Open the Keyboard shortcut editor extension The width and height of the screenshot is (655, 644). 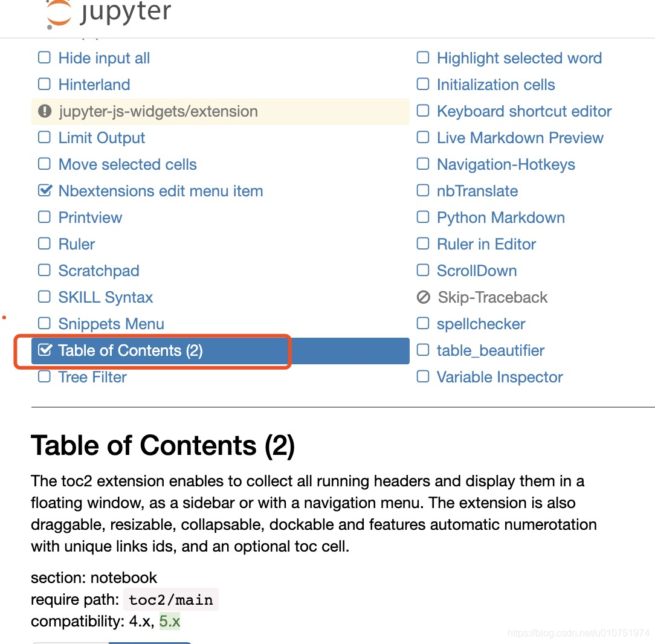[x=524, y=111]
